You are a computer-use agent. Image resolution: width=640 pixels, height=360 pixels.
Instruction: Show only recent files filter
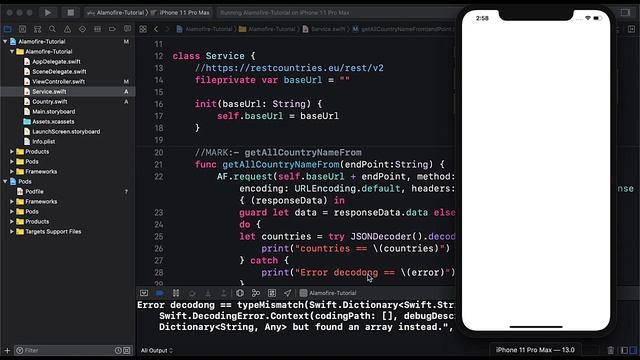coord(118,350)
